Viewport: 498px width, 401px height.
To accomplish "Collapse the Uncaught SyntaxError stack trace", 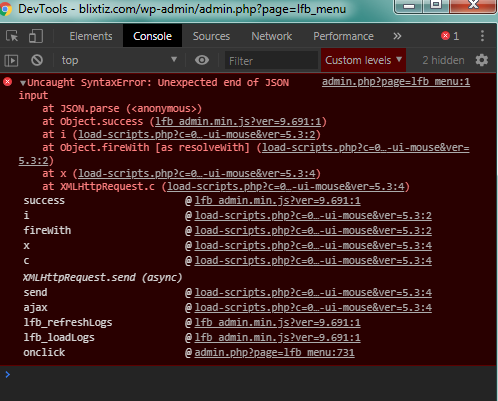I will point(23,83).
